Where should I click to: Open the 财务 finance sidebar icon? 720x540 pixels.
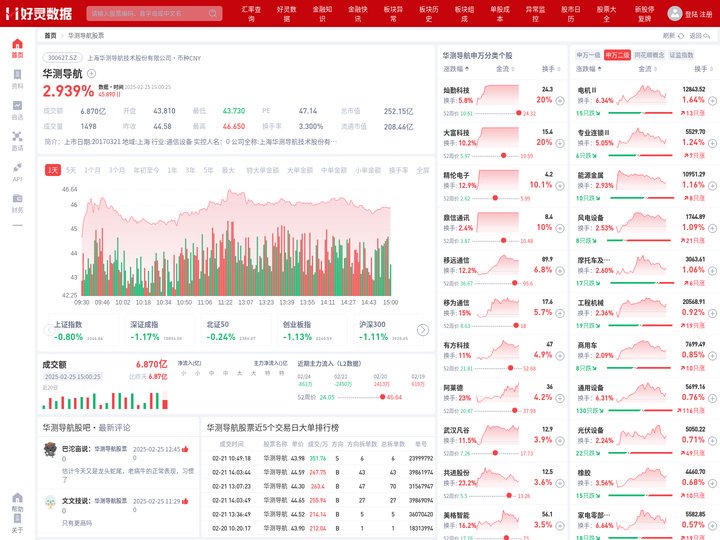click(17, 203)
